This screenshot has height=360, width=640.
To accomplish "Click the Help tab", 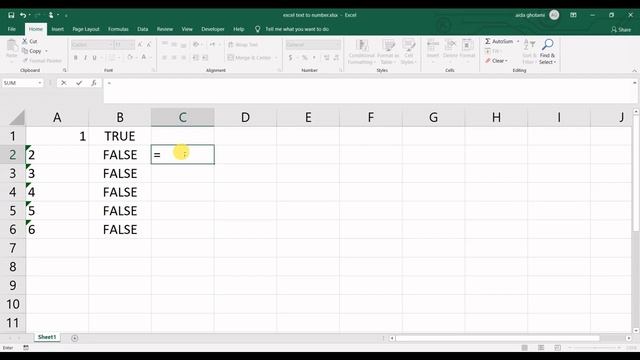I will click(x=239, y=29).
